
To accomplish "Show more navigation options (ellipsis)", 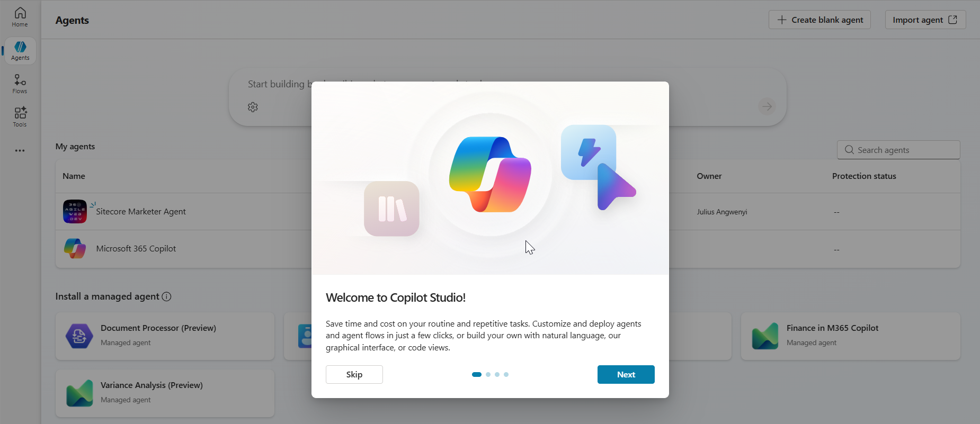I will (20, 151).
